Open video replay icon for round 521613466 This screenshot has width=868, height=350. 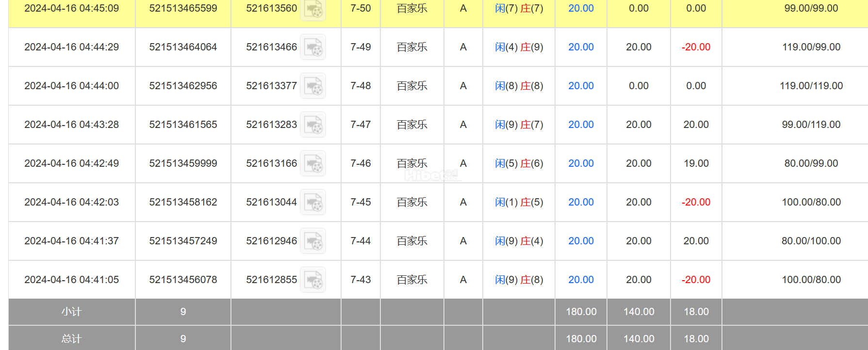[313, 47]
